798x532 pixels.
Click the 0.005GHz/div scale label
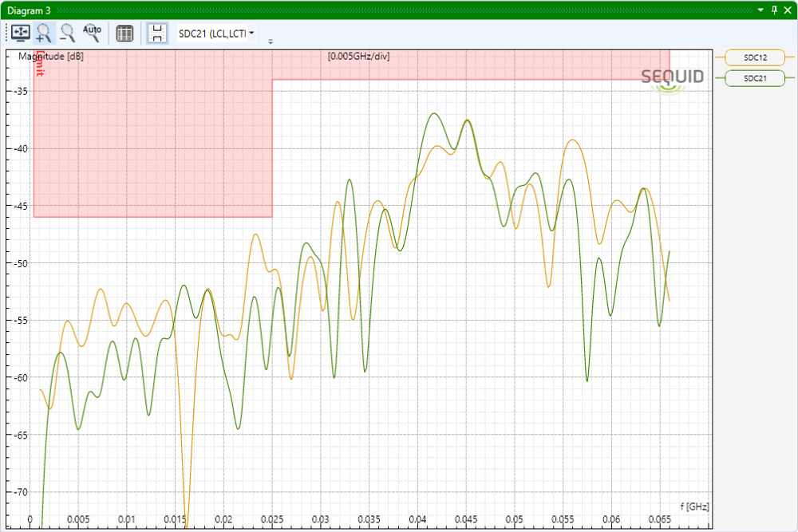click(x=358, y=57)
